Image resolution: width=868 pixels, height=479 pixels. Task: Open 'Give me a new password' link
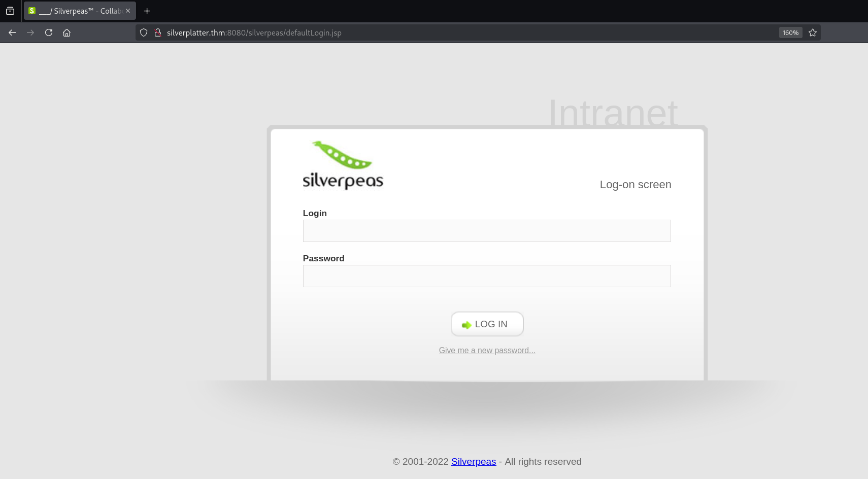pyautogui.click(x=487, y=350)
